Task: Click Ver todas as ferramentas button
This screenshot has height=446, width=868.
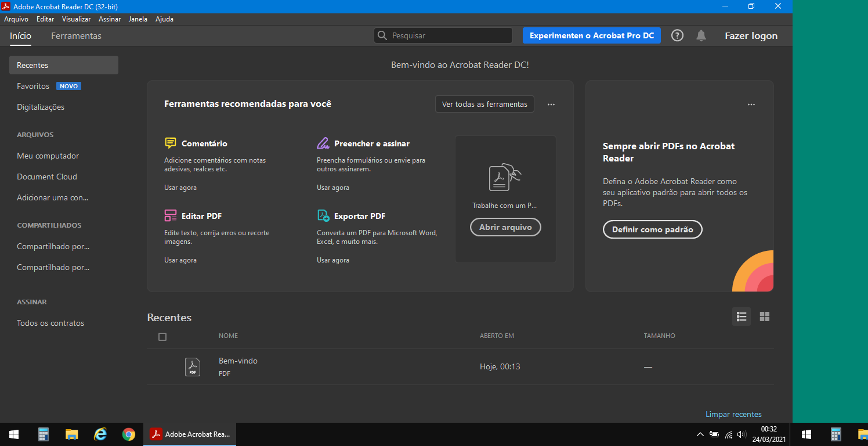Action: point(484,105)
